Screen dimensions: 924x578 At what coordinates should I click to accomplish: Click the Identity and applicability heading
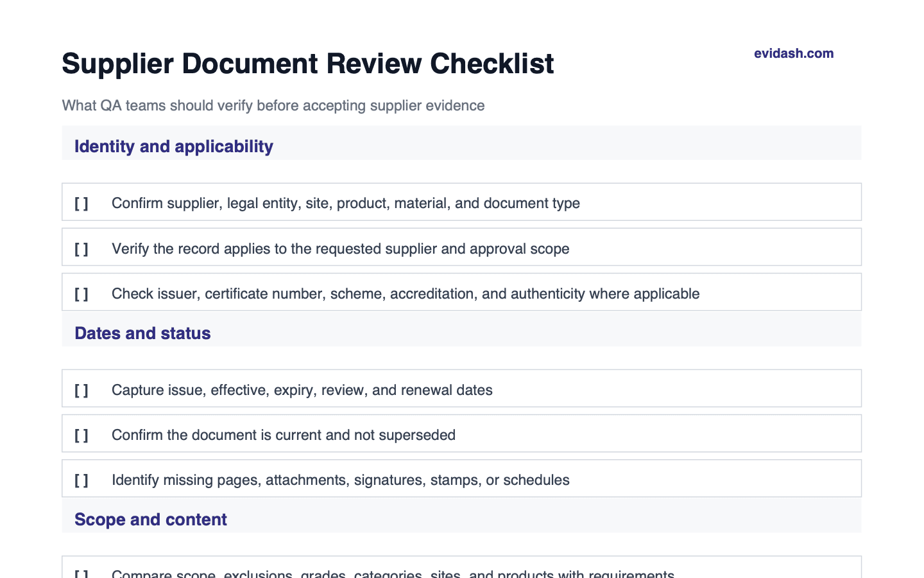coord(174,146)
